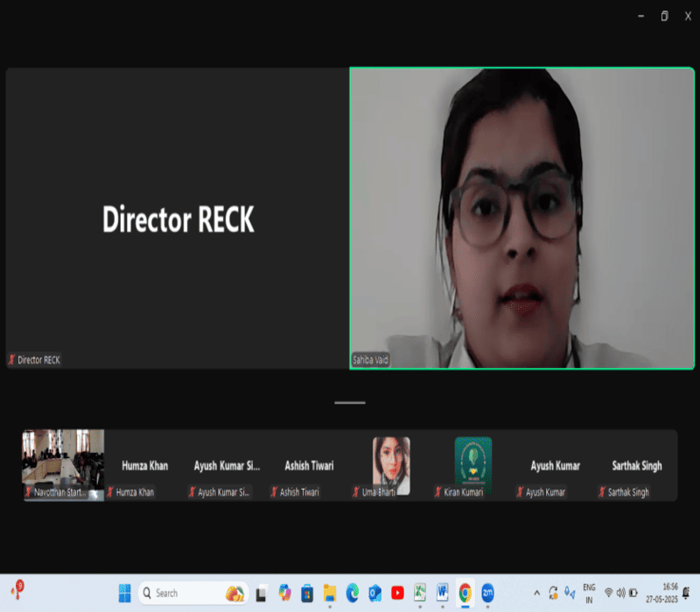
Task: Open Google Chrome from the taskbar
Action: (x=465, y=593)
